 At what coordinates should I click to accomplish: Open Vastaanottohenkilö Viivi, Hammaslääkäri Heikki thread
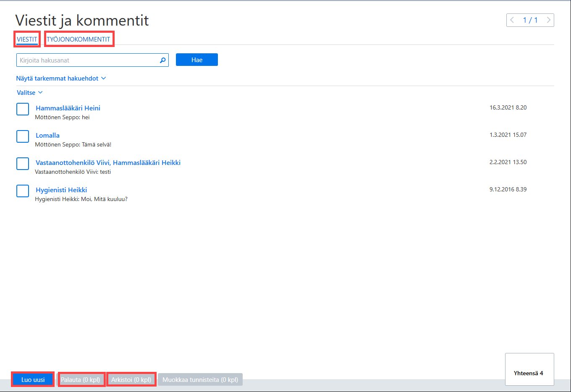pos(108,163)
